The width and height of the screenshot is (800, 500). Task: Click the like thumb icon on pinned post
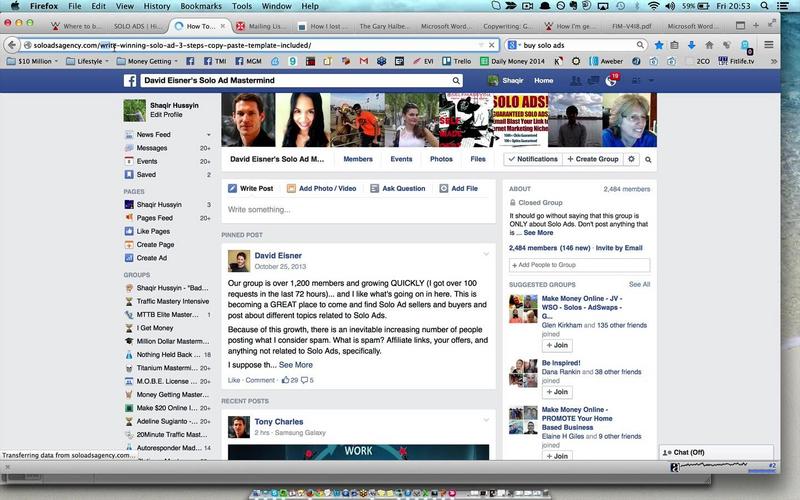[x=285, y=380]
